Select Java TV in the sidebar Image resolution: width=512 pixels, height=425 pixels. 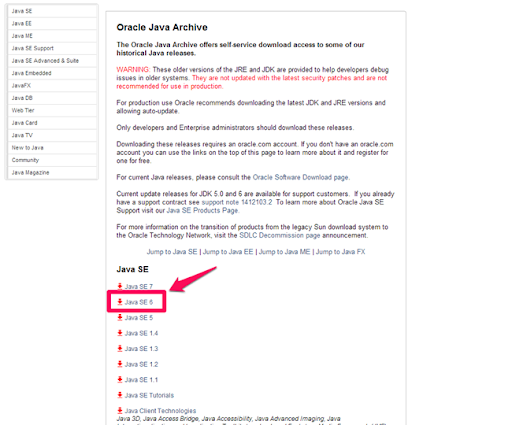click(52, 135)
